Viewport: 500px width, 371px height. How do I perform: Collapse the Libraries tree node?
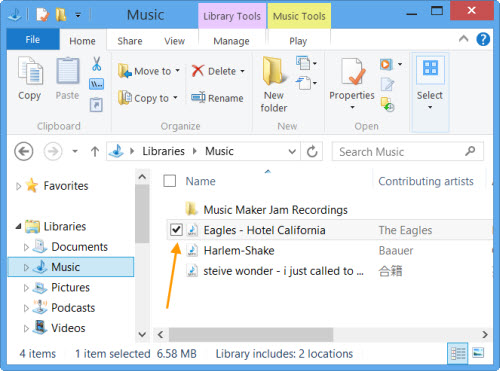18,227
